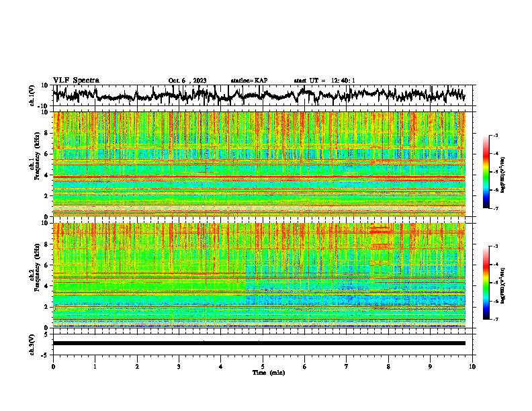Click time axis tick label "3"
This screenshot has height=411, width=532.
tap(179, 367)
